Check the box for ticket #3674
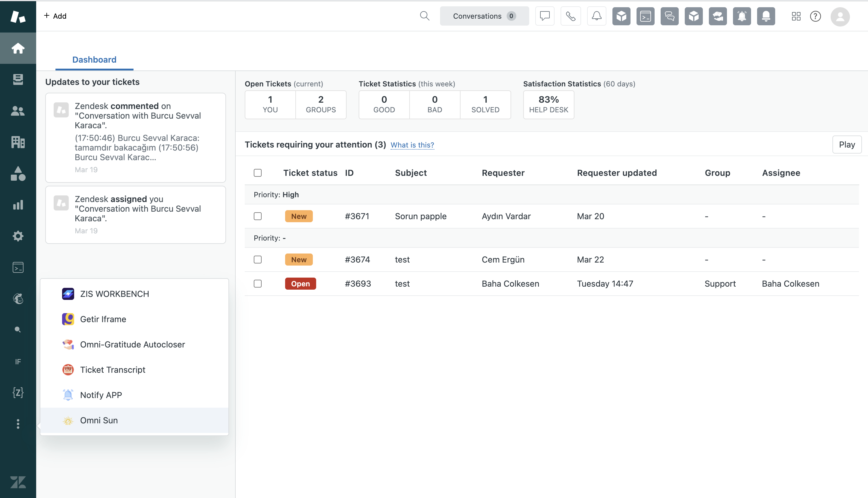This screenshot has width=868, height=498. pyautogui.click(x=258, y=260)
